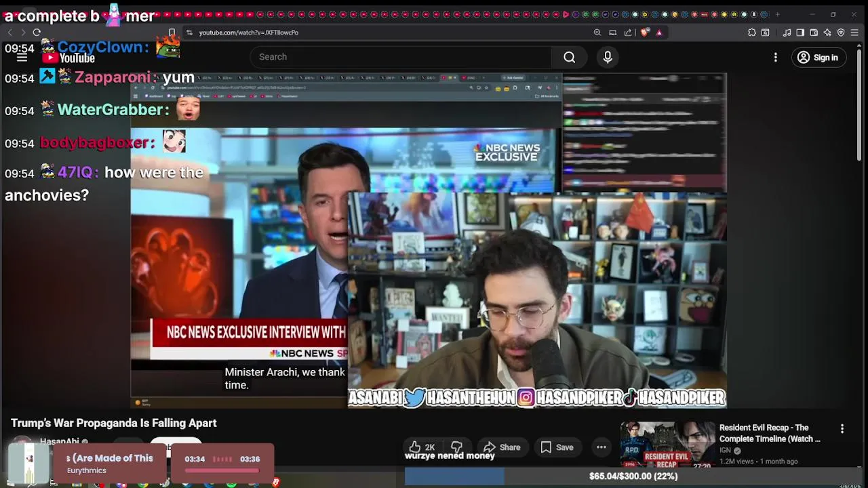Open the Brave Wallet icon

(814, 33)
